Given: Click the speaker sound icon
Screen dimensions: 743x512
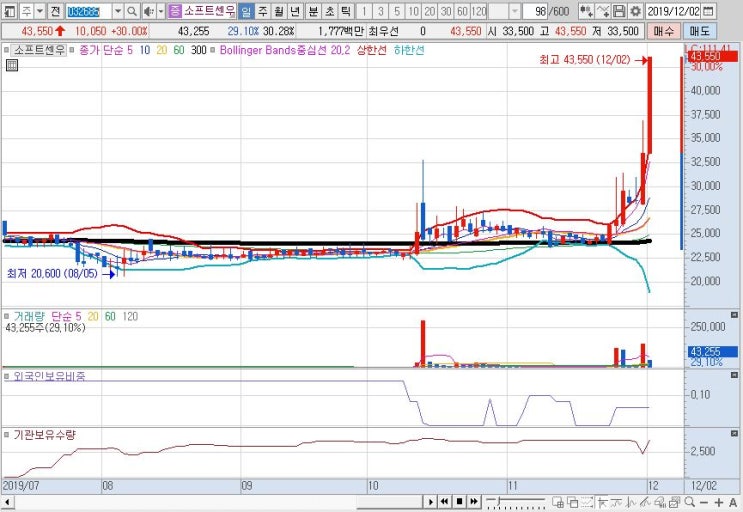Looking at the screenshot, I should [149, 11].
